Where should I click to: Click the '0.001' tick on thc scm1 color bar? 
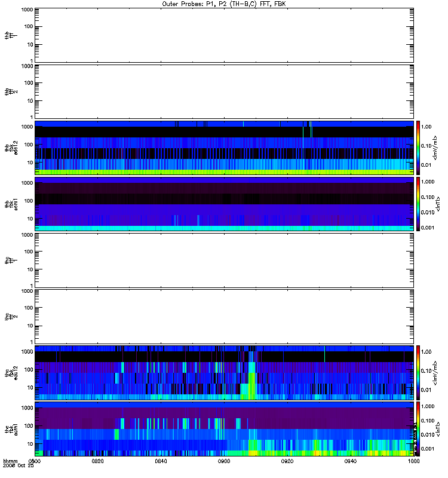[428, 449]
